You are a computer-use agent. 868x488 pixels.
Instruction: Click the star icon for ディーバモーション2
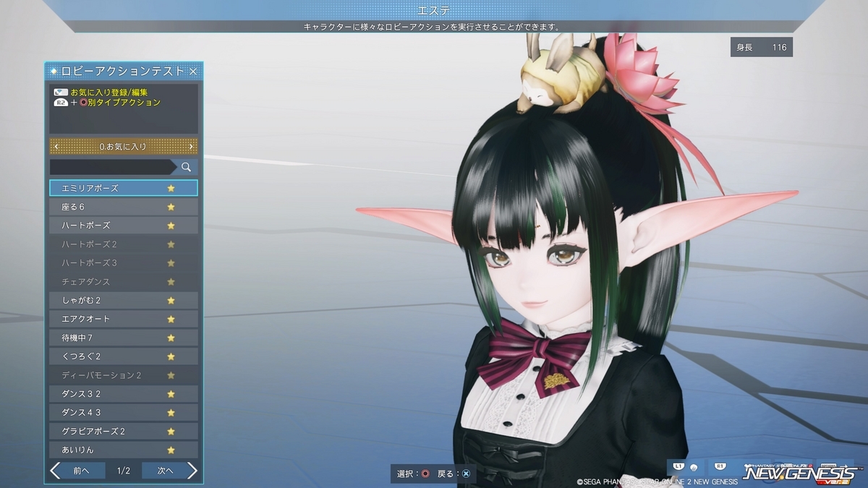pos(171,375)
